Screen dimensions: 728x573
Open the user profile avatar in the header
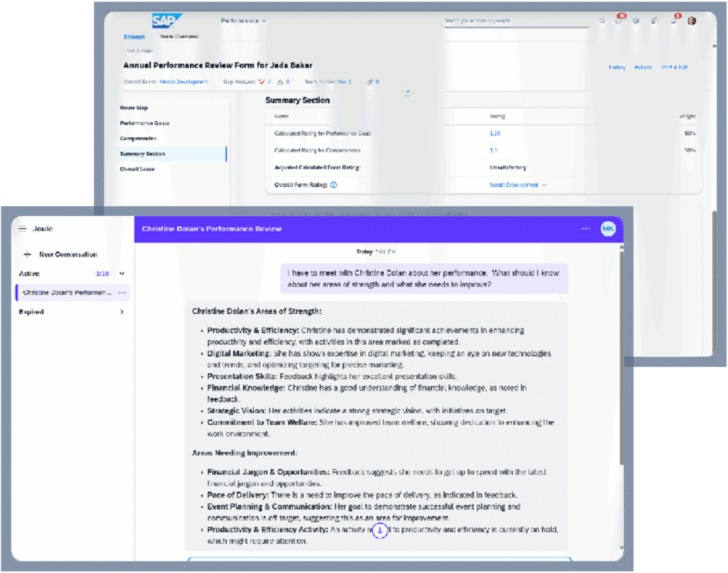tap(691, 21)
